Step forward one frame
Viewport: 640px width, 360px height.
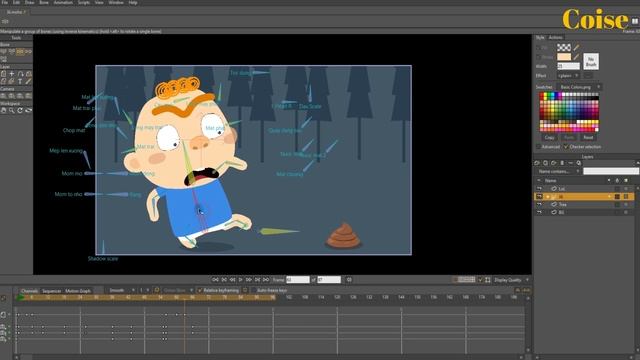click(x=249, y=280)
